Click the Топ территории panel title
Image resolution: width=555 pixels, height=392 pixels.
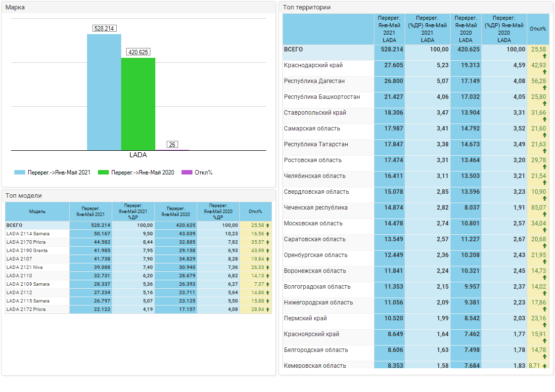307,7
